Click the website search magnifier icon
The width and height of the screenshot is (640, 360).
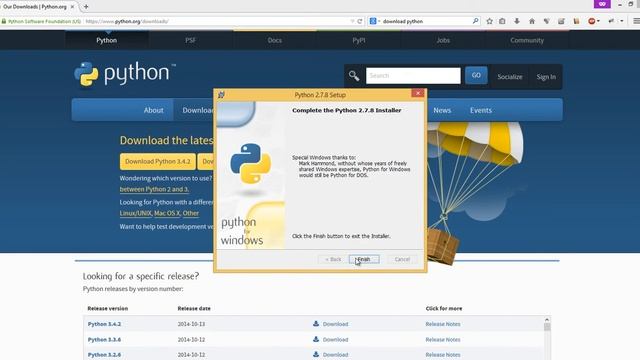pyautogui.click(x=354, y=76)
